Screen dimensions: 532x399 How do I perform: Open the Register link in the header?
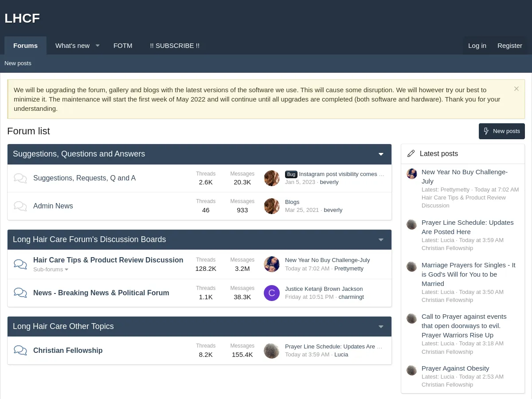pos(509,46)
